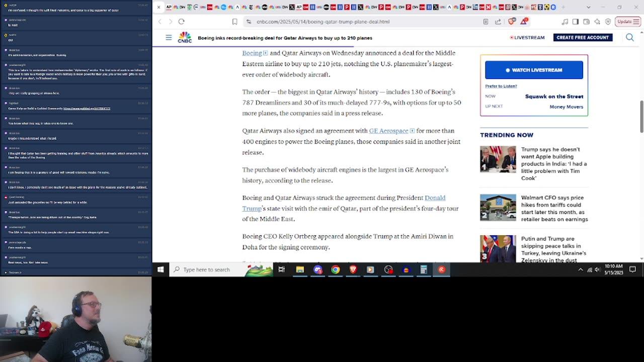Open the music note playlist icon

(565, 22)
